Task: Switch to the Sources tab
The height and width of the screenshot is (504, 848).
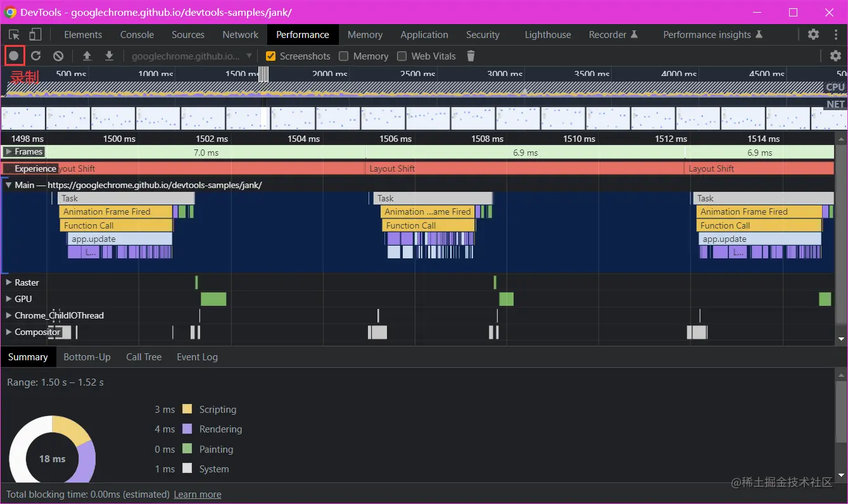Action: [188, 34]
